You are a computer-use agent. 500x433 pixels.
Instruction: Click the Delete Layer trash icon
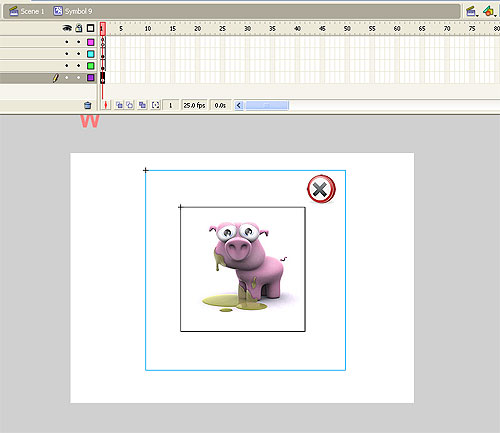(87, 105)
